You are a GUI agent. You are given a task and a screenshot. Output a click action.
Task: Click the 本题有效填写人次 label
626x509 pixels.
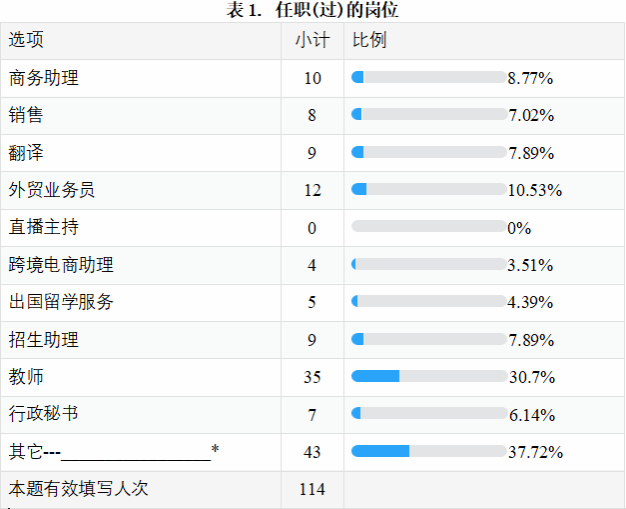point(79,489)
